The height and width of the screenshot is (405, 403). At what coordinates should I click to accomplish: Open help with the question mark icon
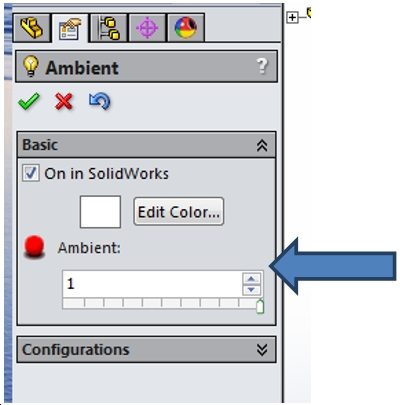click(262, 66)
